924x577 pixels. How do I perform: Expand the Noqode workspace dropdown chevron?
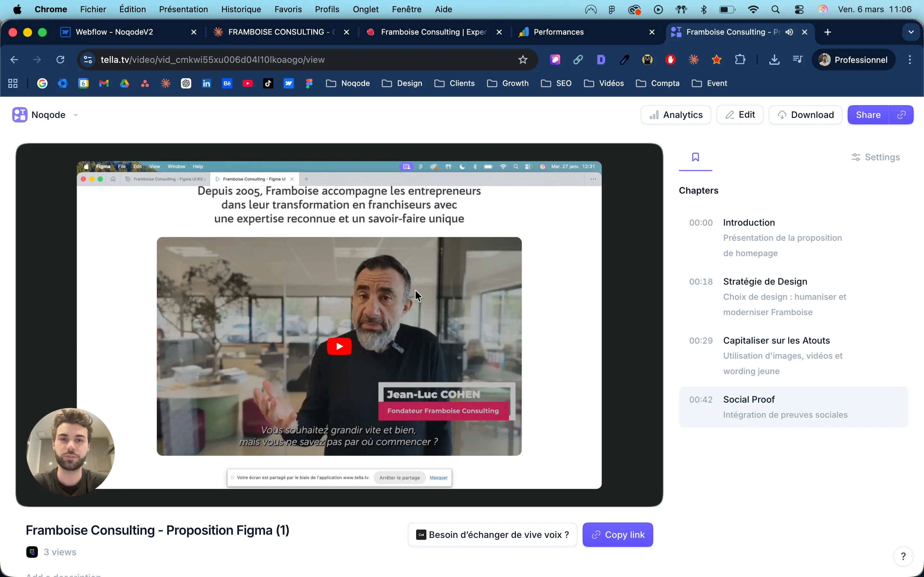(76, 115)
